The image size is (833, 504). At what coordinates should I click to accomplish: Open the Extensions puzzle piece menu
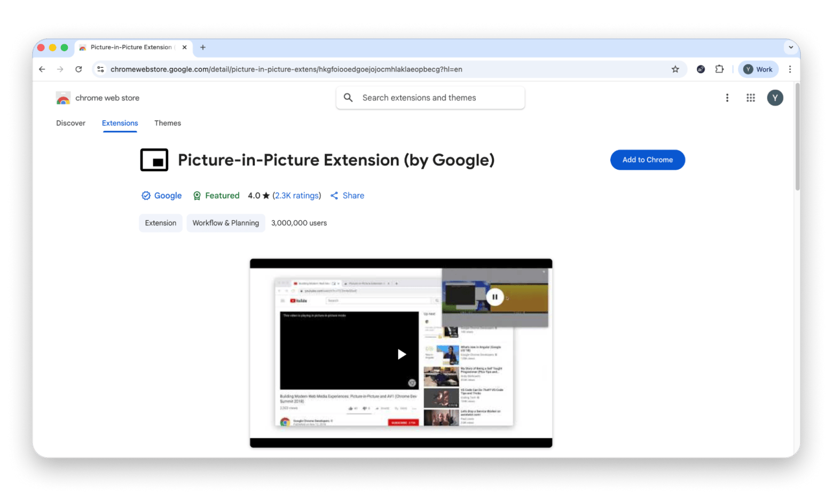719,69
